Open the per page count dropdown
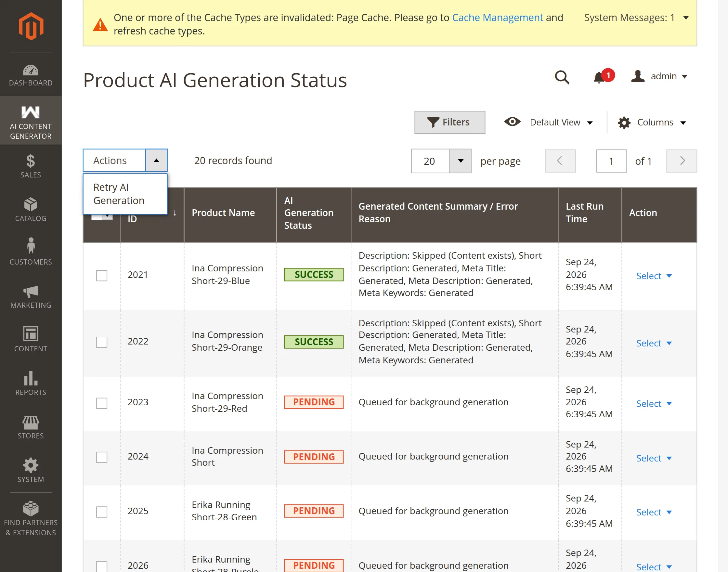 click(x=460, y=161)
